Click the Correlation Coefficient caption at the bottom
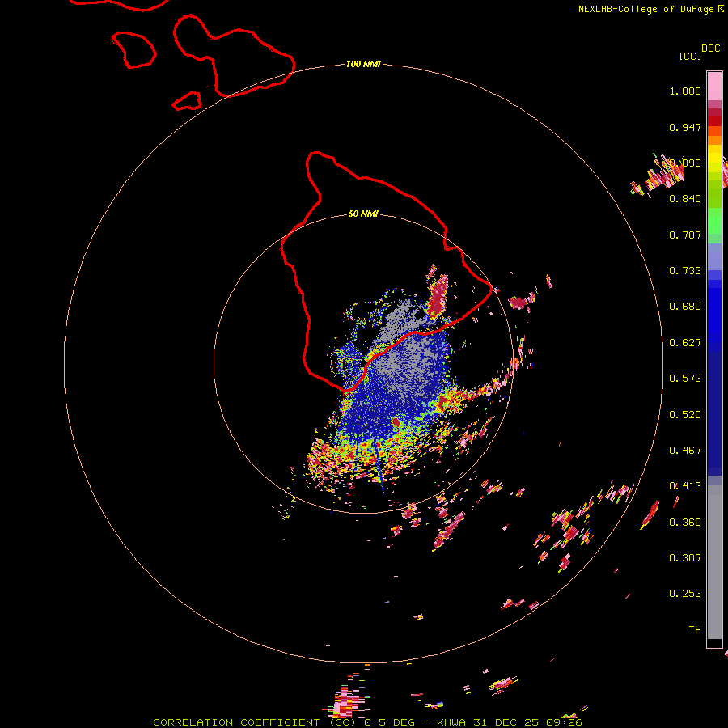The height and width of the screenshot is (728, 728). [x=367, y=722]
